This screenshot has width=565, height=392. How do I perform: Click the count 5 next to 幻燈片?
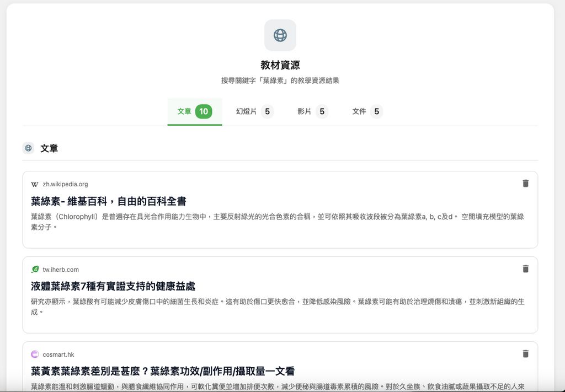pyautogui.click(x=266, y=111)
